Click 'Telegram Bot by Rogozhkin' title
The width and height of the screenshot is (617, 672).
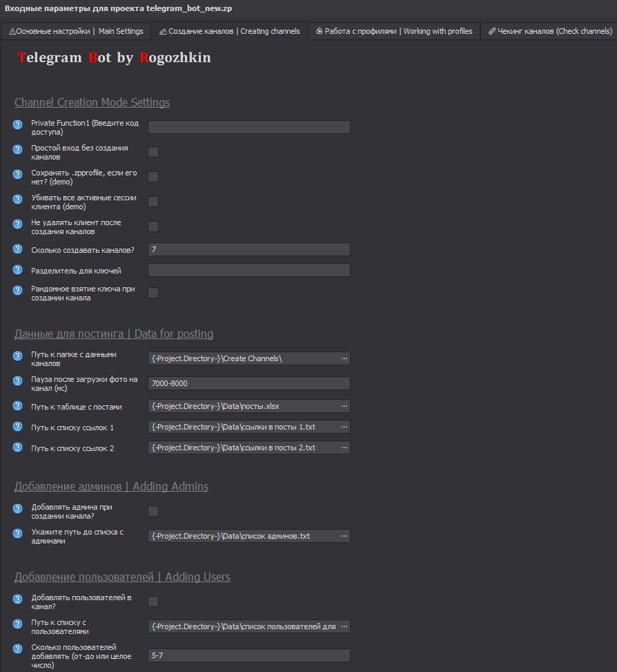(x=114, y=57)
